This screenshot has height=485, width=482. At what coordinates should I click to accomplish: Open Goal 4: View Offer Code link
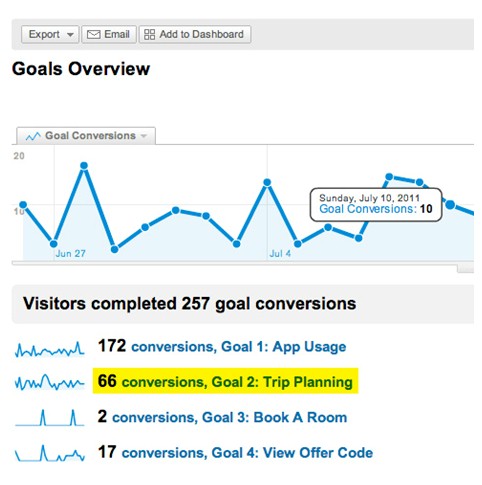247,453
